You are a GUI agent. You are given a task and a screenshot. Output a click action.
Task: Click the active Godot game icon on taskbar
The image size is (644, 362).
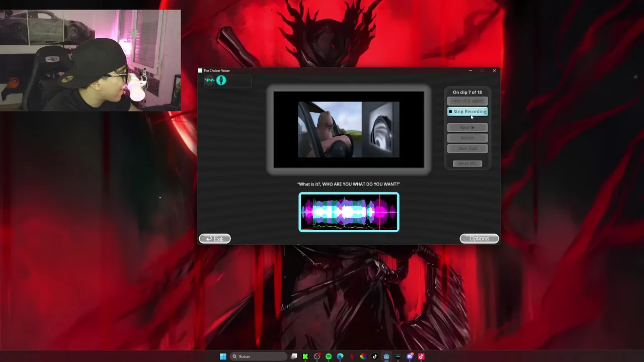point(386,356)
